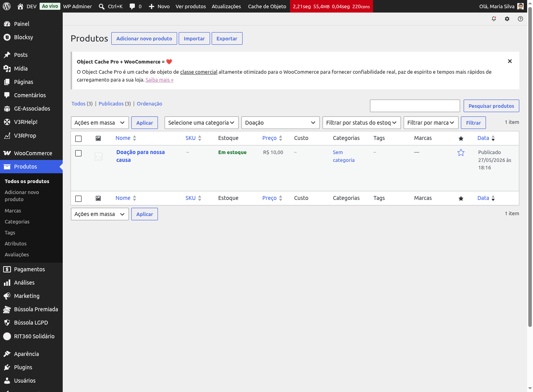Viewport: 533px width, 392px height.
Task: Click the V3RProp chart icon
Action: [7, 136]
